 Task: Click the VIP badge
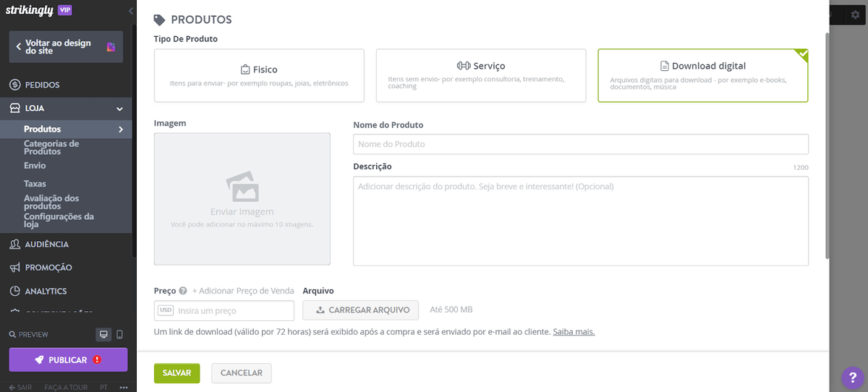64,10
